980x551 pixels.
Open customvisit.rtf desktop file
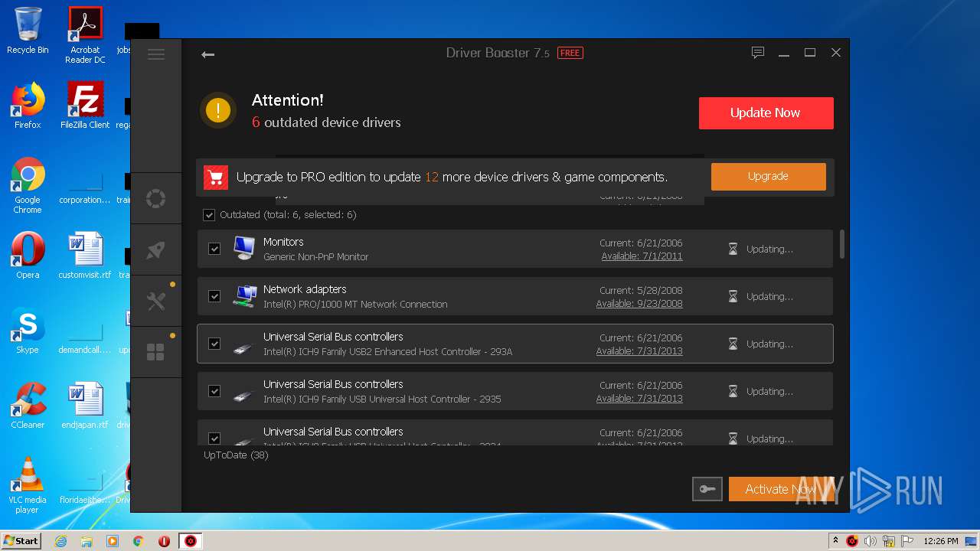85,256
